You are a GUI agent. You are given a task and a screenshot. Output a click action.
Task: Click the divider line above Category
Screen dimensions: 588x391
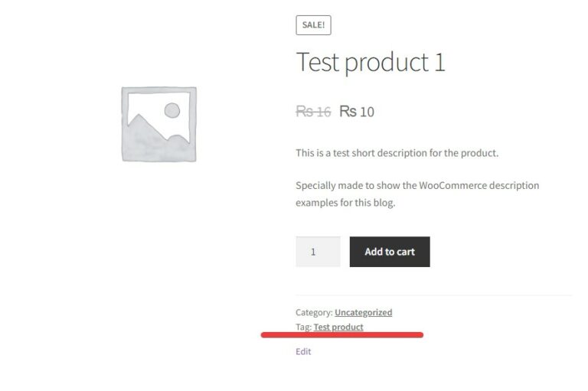pyautogui.click(x=433, y=295)
